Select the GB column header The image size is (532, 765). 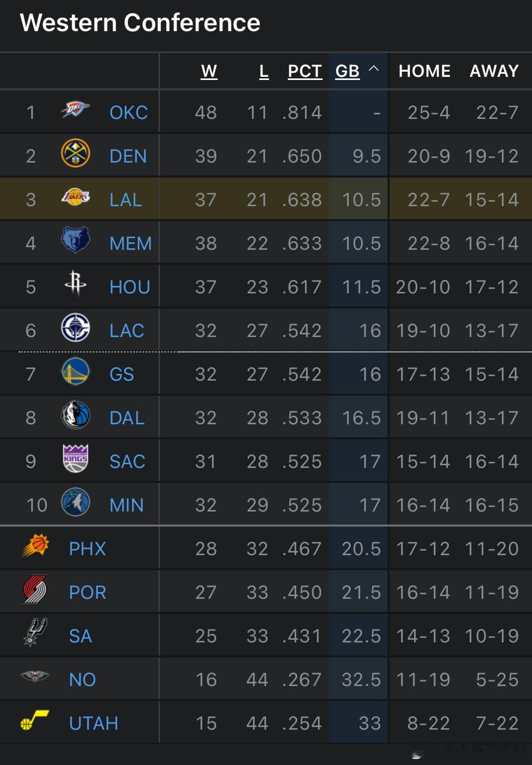[x=348, y=71]
